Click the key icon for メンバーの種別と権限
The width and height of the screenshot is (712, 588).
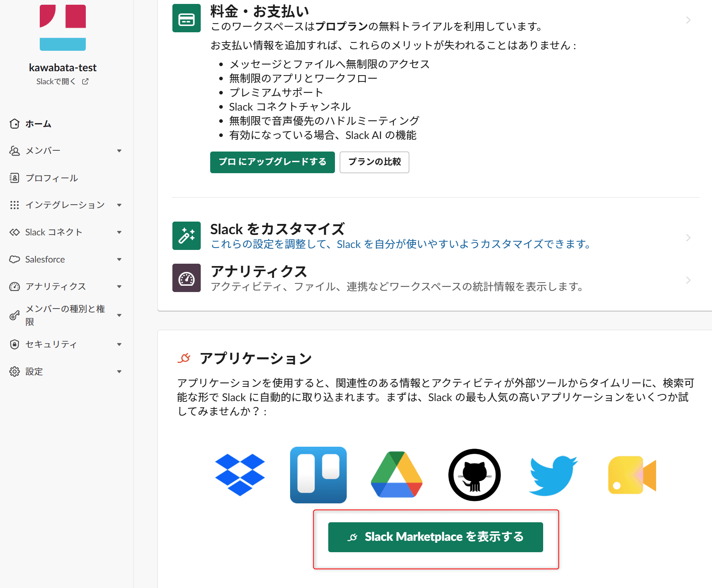coord(15,315)
